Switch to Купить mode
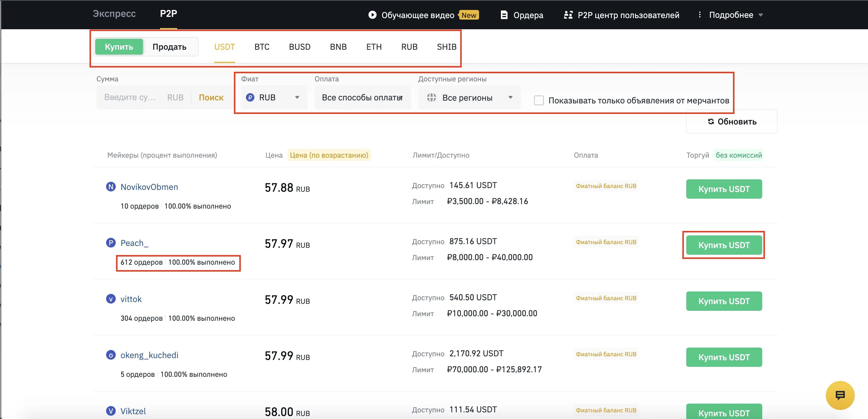The height and width of the screenshot is (419, 868). click(119, 46)
